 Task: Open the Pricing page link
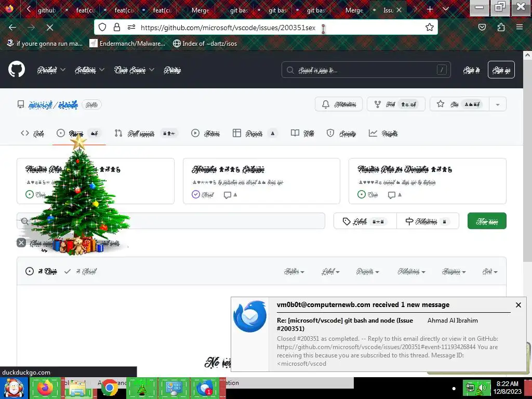click(172, 70)
